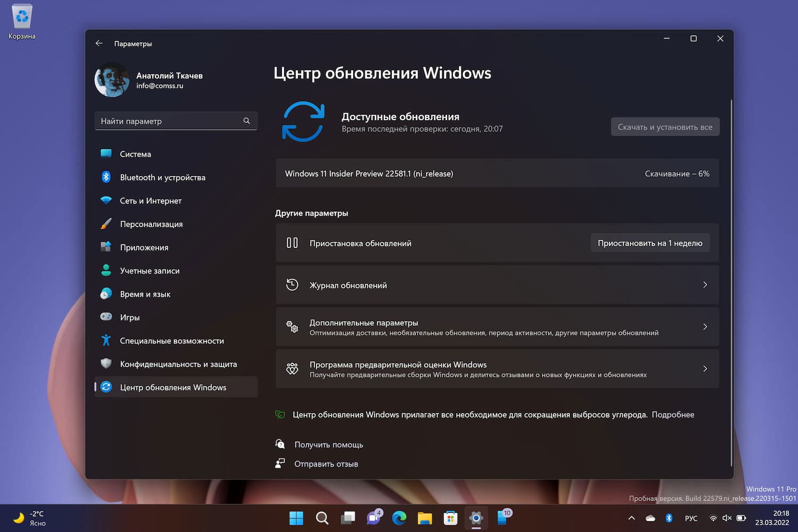Open Конфиденциальность и защита settings

click(178, 364)
